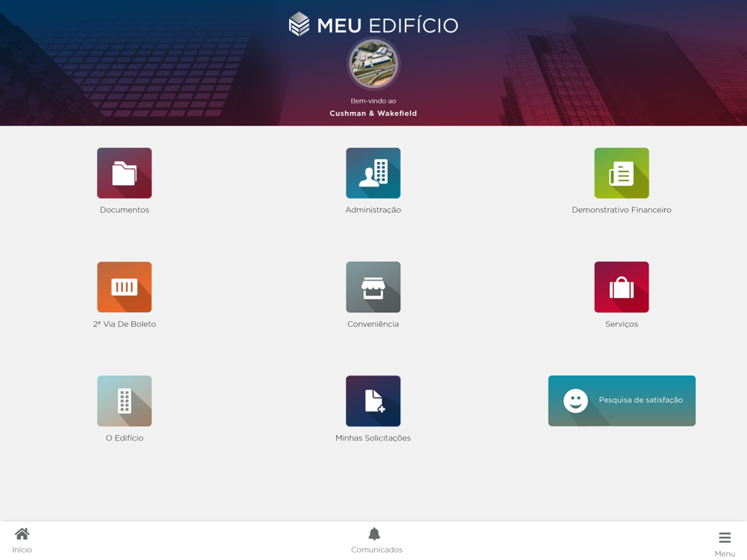The image size is (747, 560).
Task: Open the Documentos folder icon
Action: (124, 173)
